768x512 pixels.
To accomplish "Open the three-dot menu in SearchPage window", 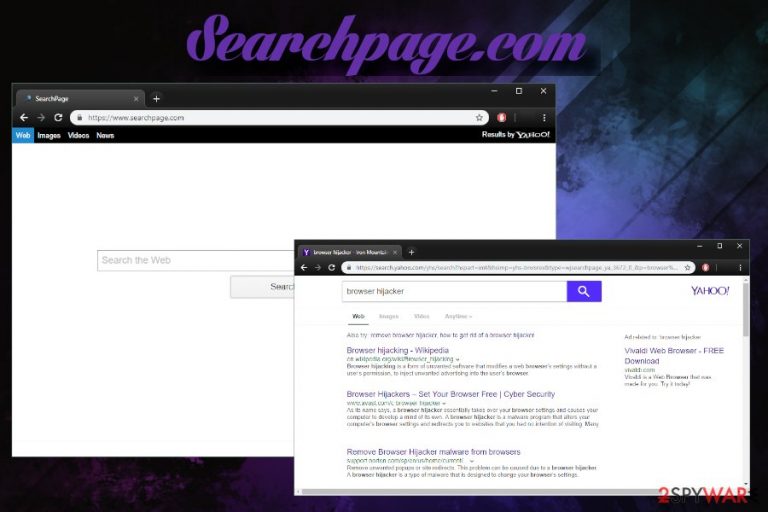I will [544, 118].
